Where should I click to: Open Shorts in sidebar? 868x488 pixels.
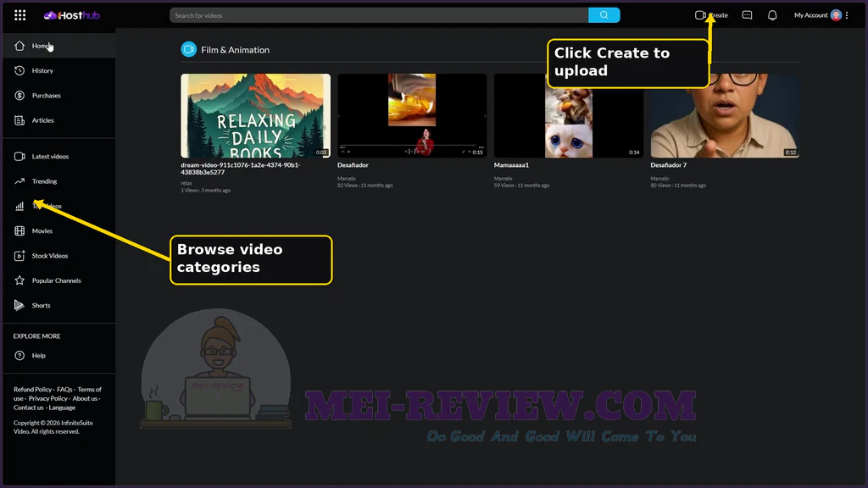tap(41, 305)
